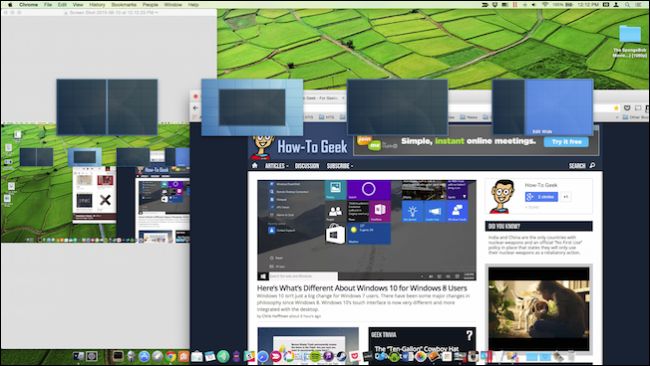Open the Pocket icon in the Dock

click(x=354, y=356)
